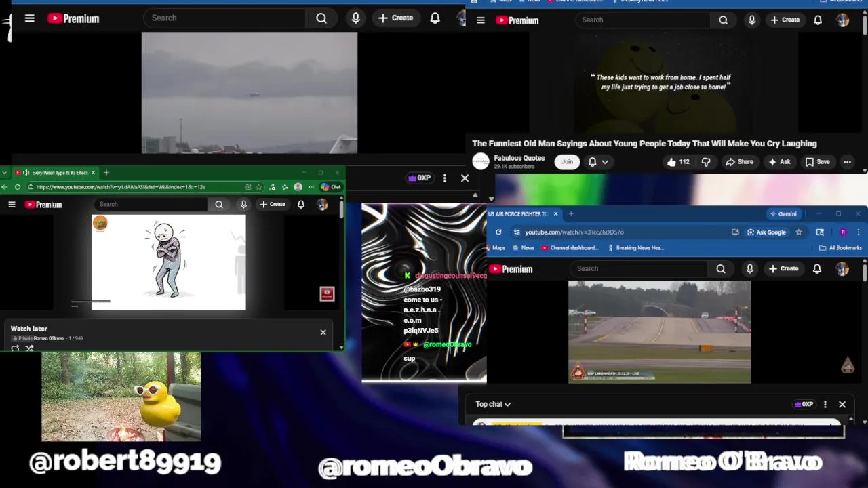Expand Top chat dropdown
This screenshot has height=488, width=868.
(x=493, y=404)
